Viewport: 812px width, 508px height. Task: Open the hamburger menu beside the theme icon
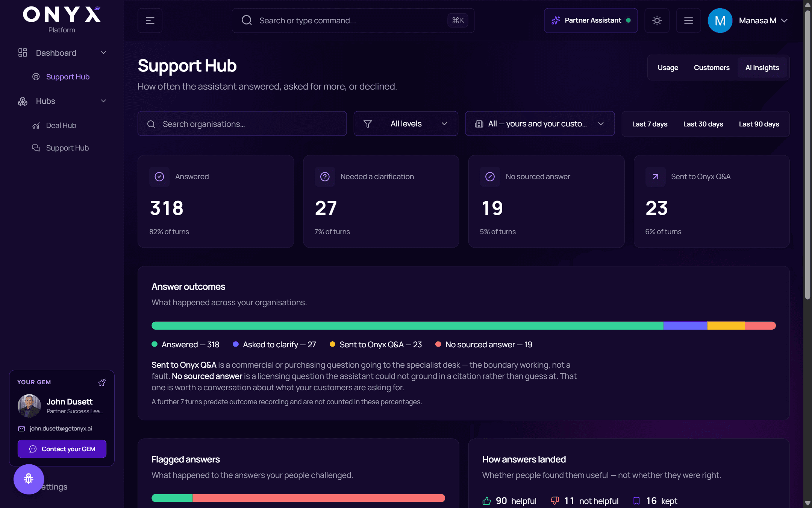pos(688,21)
